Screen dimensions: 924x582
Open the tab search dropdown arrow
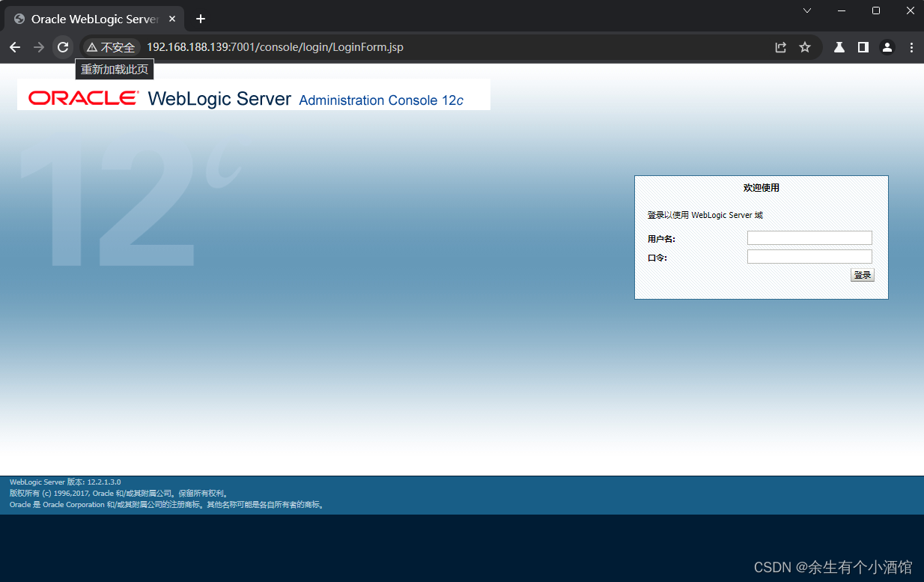coord(807,10)
